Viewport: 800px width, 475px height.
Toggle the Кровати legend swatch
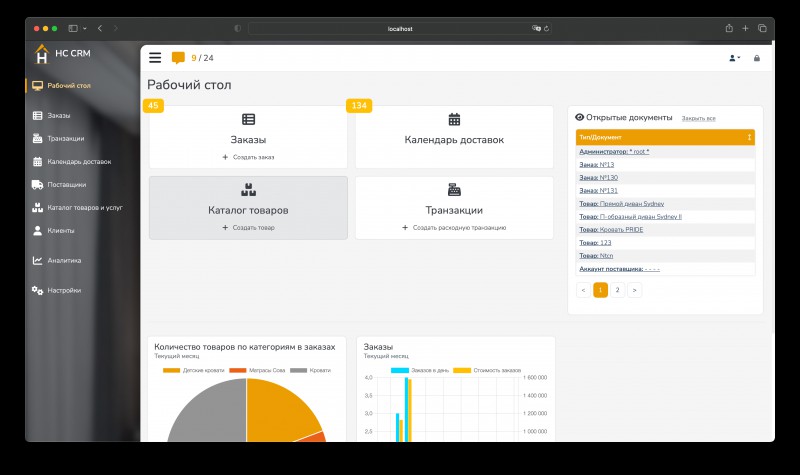298,370
